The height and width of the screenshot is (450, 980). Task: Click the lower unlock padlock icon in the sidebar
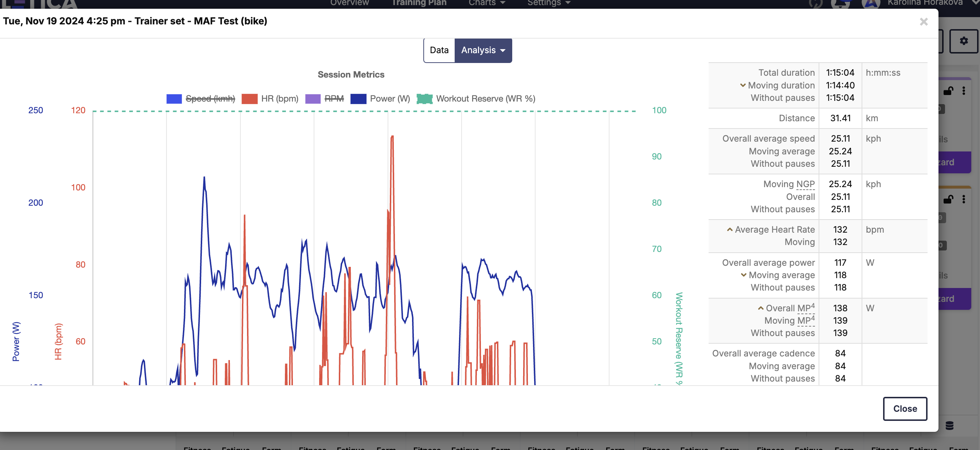click(948, 199)
